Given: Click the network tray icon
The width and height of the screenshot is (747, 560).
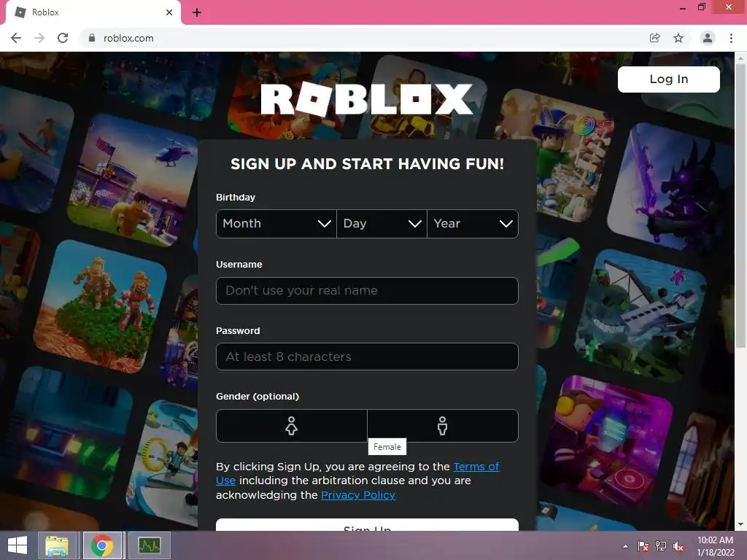Looking at the screenshot, I should pos(661,546).
